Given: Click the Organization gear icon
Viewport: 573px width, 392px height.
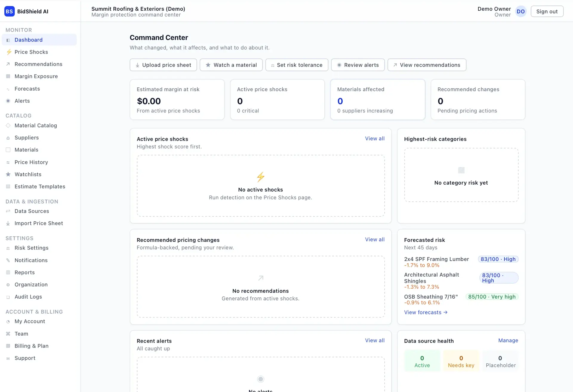Looking at the screenshot, I should pyautogui.click(x=8, y=285).
